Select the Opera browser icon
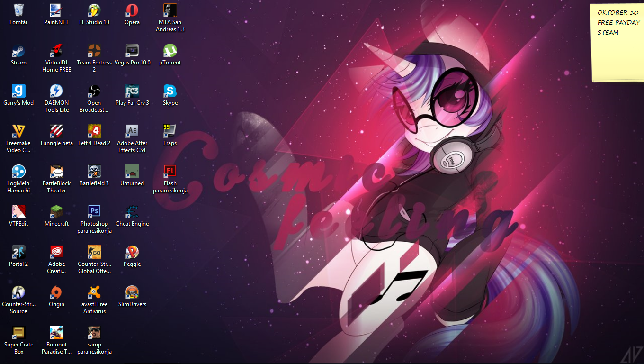The width and height of the screenshot is (644, 364). click(x=132, y=10)
